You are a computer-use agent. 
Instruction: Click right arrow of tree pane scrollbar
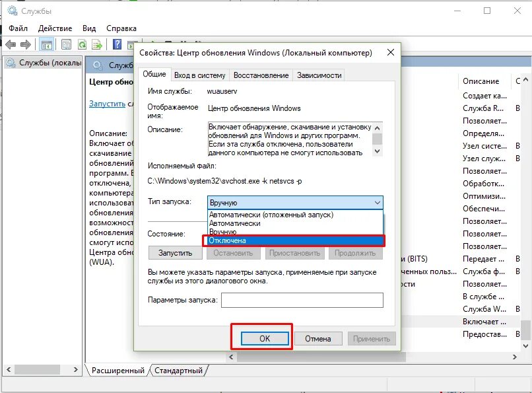[76, 369]
